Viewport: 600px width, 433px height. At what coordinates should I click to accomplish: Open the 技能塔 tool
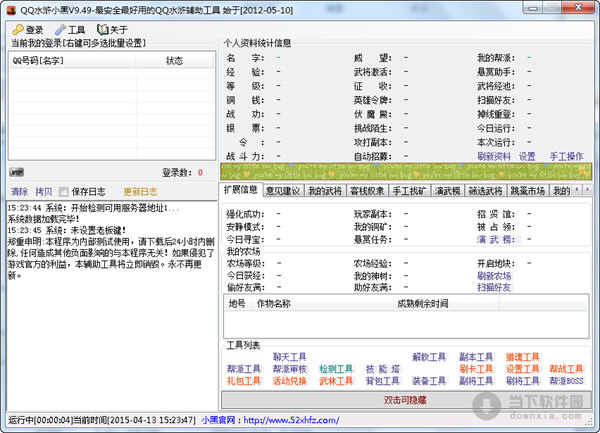pyautogui.click(x=383, y=369)
